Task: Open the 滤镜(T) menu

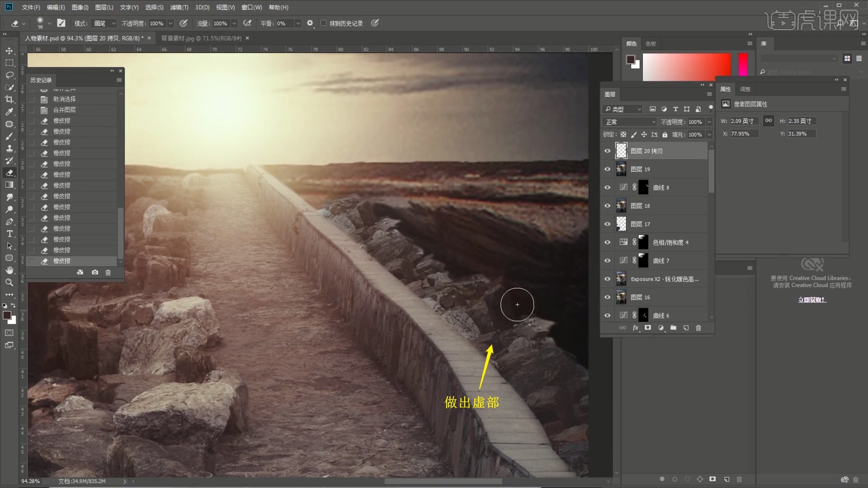Action: click(x=179, y=7)
